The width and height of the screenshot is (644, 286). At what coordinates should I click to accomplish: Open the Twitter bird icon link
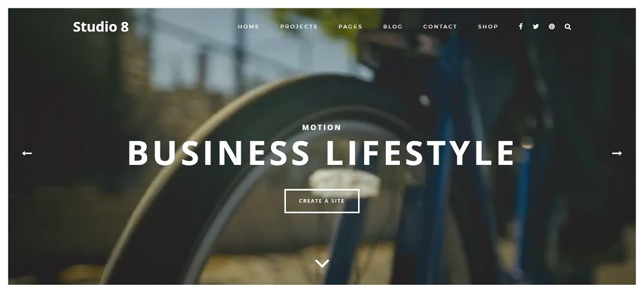pos(536,26)
